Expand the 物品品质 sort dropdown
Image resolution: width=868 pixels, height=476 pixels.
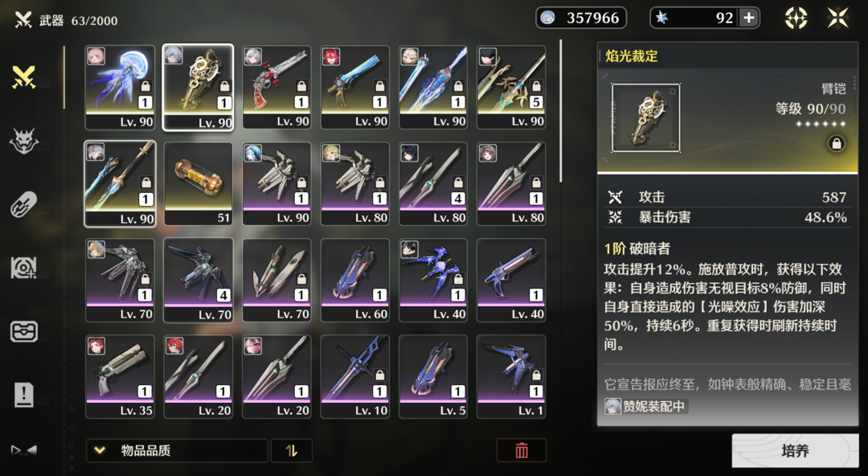coord(177,450)
